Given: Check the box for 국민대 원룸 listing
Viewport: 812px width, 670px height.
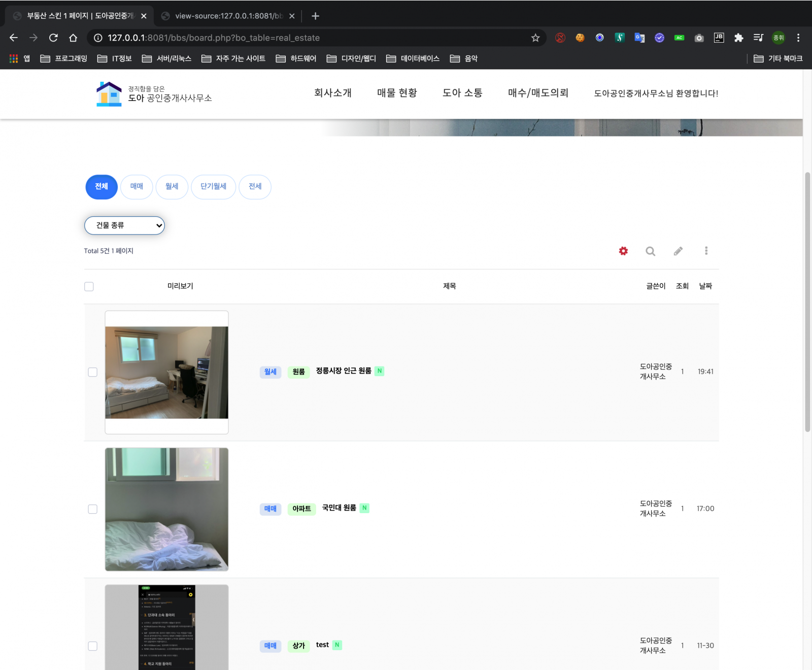Looking at the screenshot, I should click(x=92, y=509).
